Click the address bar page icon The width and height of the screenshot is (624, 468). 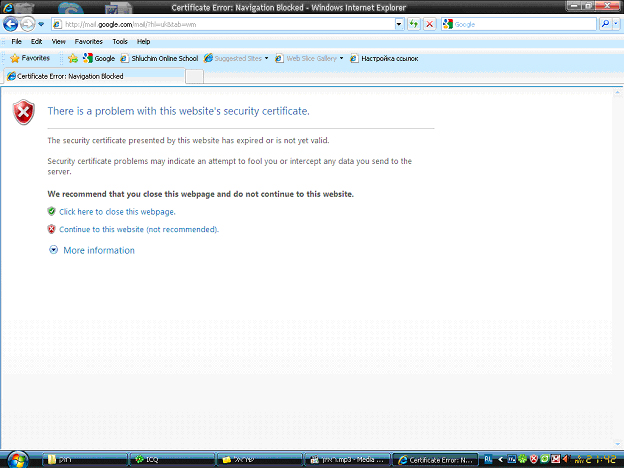coord(57,25)
